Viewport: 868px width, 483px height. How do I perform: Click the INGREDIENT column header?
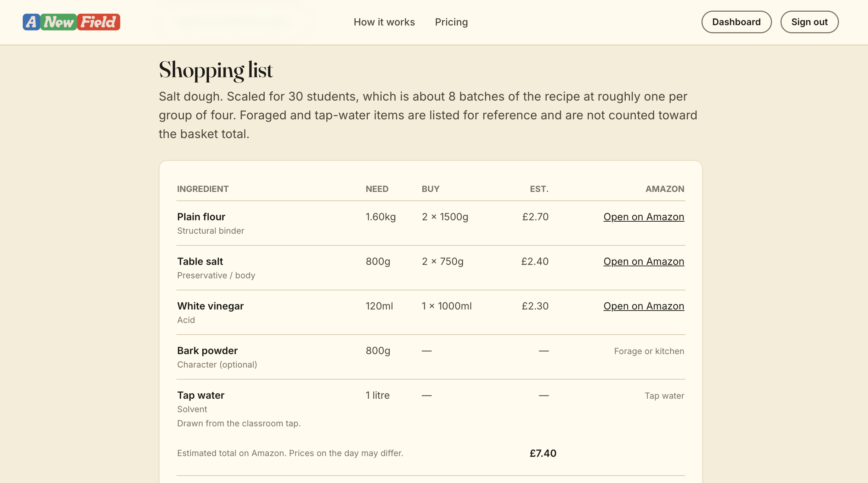click(x=203, y=189)
